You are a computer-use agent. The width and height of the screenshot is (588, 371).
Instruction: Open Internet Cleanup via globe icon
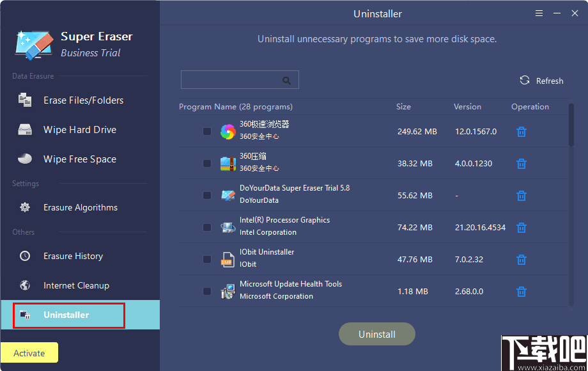pos(24,285)
